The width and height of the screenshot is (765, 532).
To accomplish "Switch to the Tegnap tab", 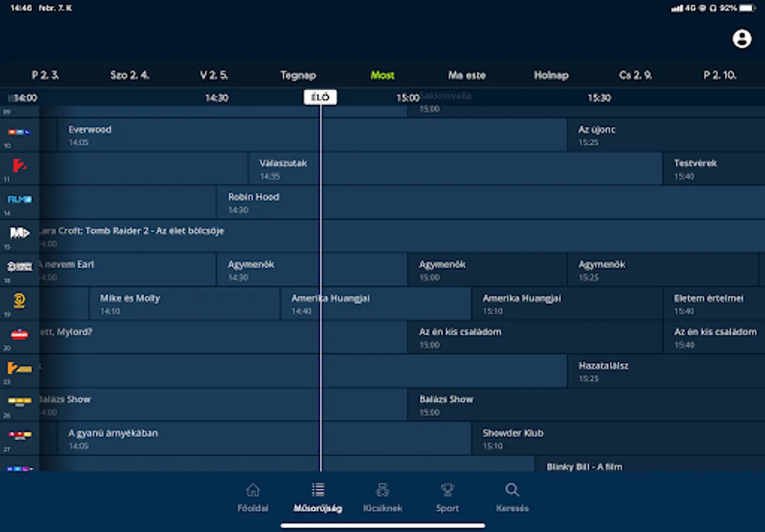I will coord(298,75).
